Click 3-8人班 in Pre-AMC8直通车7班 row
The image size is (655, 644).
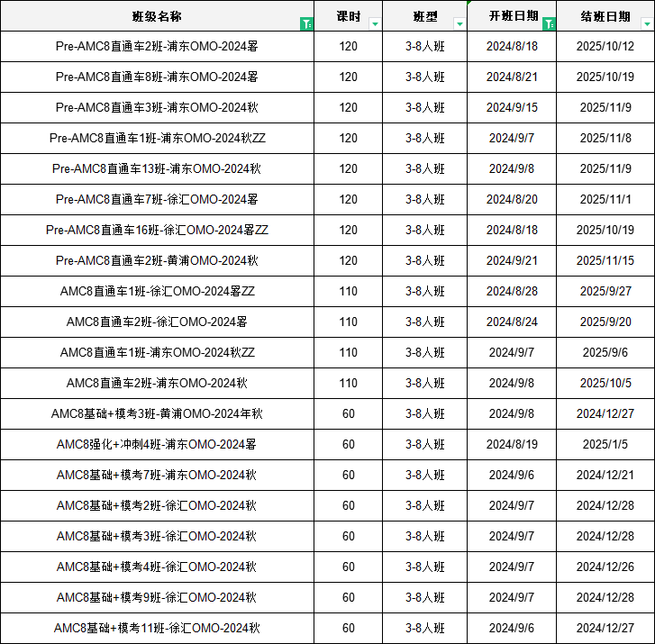pos(425,200)
